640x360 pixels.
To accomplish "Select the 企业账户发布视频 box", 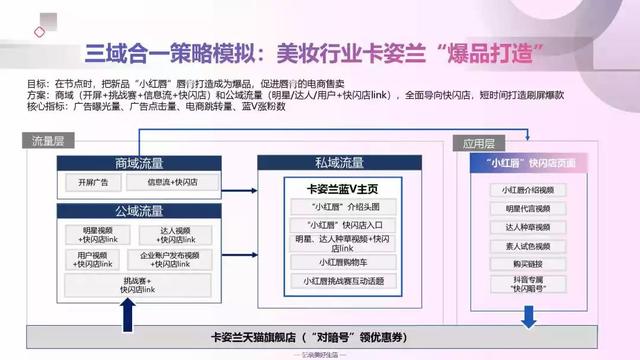I will (x=170, y=260).
